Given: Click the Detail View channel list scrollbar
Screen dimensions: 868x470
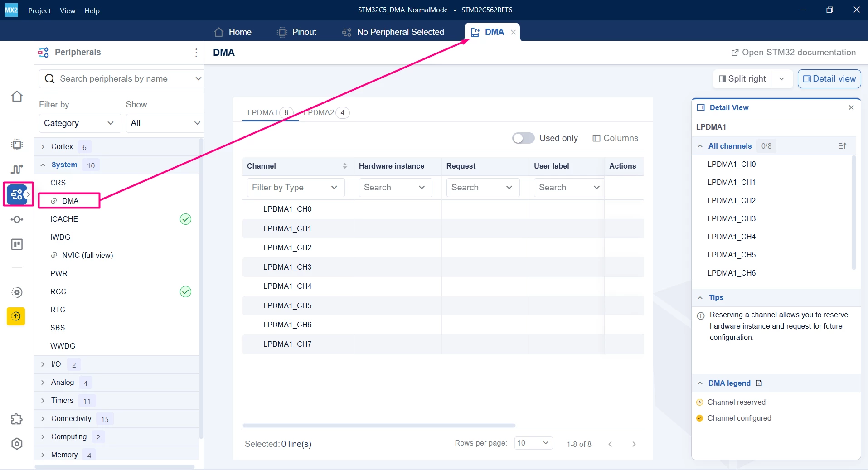Looking at the screenshot, I should pyautogui.click(x=854, y=213).
